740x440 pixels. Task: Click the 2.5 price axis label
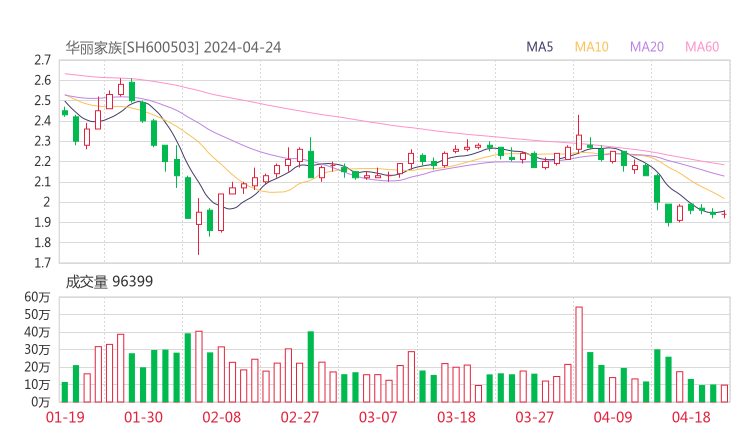(42, 101)
